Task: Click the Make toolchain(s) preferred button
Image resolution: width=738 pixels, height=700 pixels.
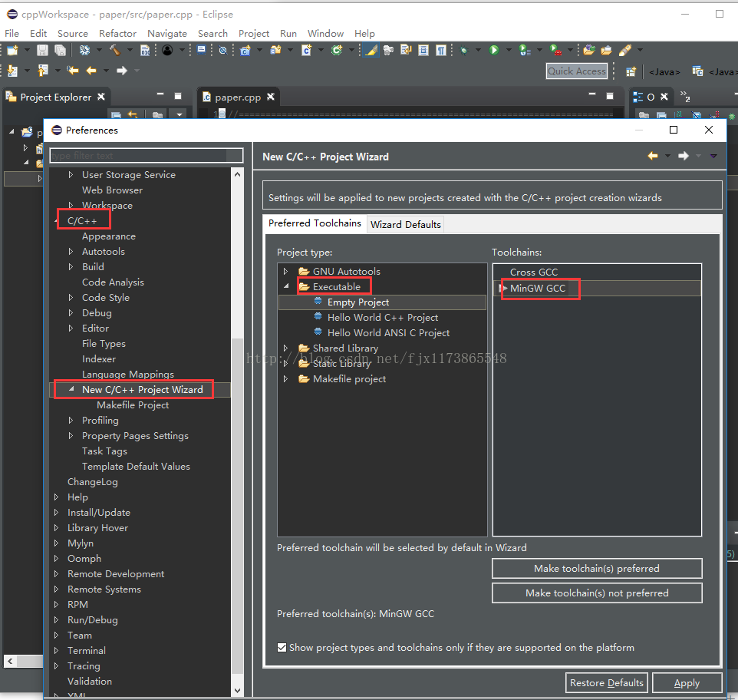Action: (x=596, y=569)
